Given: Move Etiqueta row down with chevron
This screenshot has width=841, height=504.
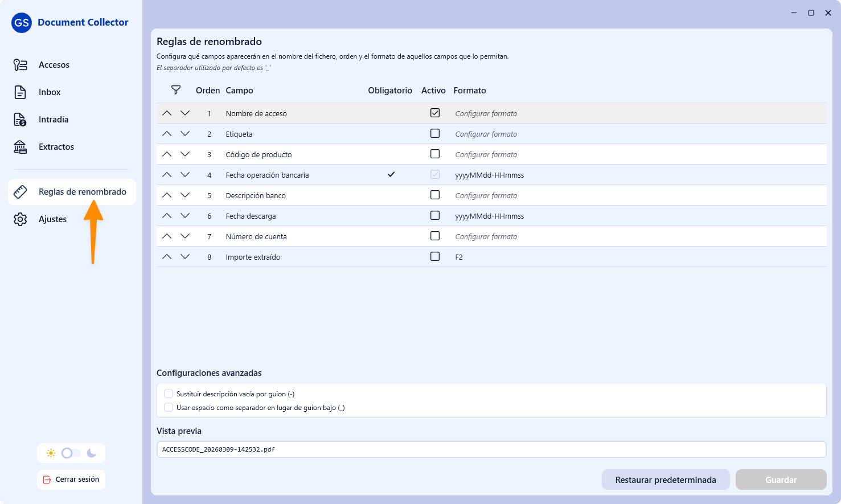Looking at the screenshot, I should click(185, 134).
